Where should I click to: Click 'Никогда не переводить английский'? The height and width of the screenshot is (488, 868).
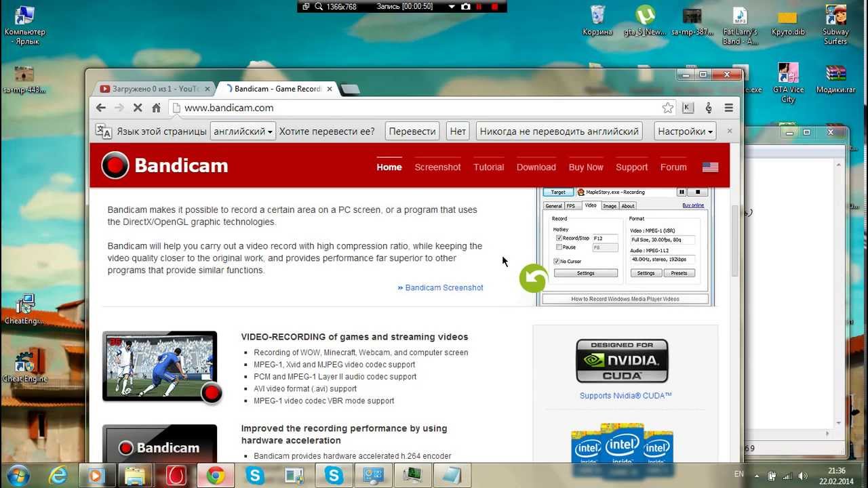point(559,131)
